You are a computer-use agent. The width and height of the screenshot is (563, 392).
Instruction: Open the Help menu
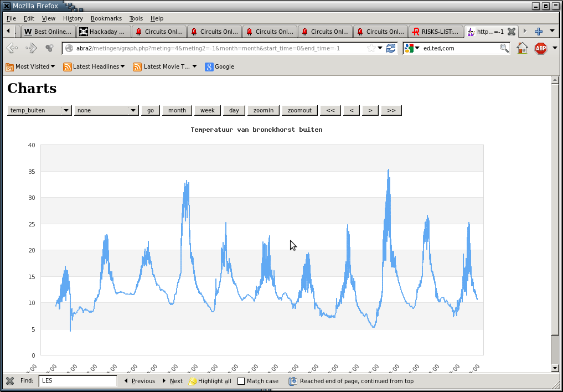click(157, 18)
